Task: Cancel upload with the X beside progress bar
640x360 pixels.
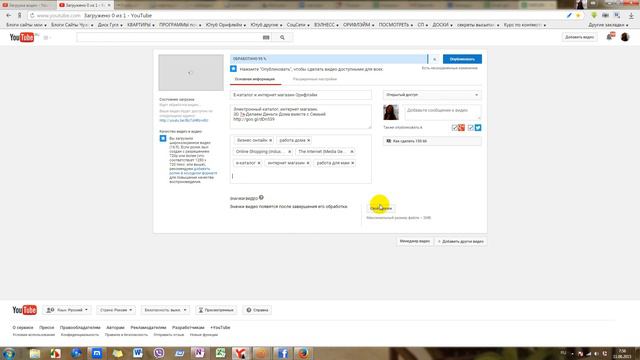Action: tap(434, 59)
